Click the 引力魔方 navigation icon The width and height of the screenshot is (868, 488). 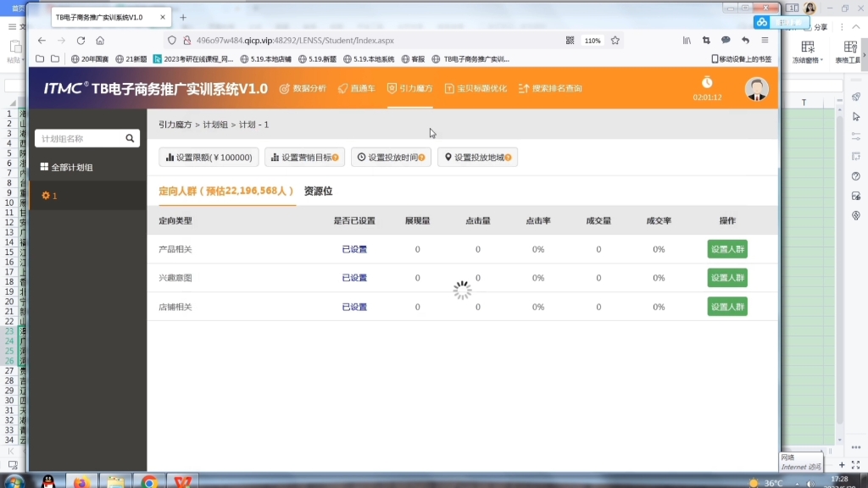tap(391, 87)
